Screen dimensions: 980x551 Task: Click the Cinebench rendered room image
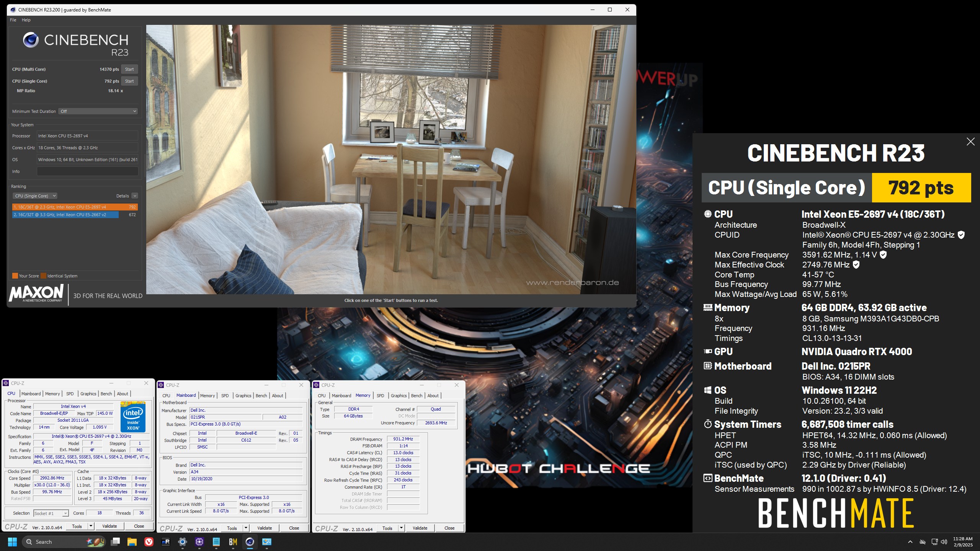click(x=391, y=160)
